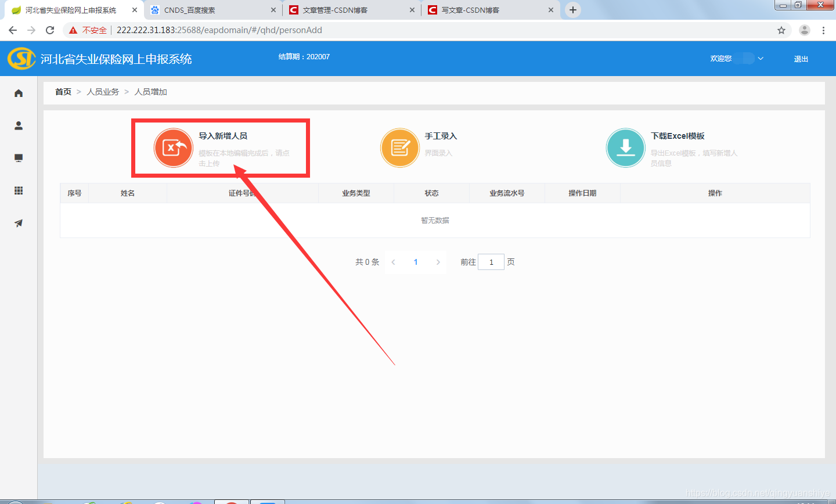Click 结算期：202007 header text

coord(304,57)
